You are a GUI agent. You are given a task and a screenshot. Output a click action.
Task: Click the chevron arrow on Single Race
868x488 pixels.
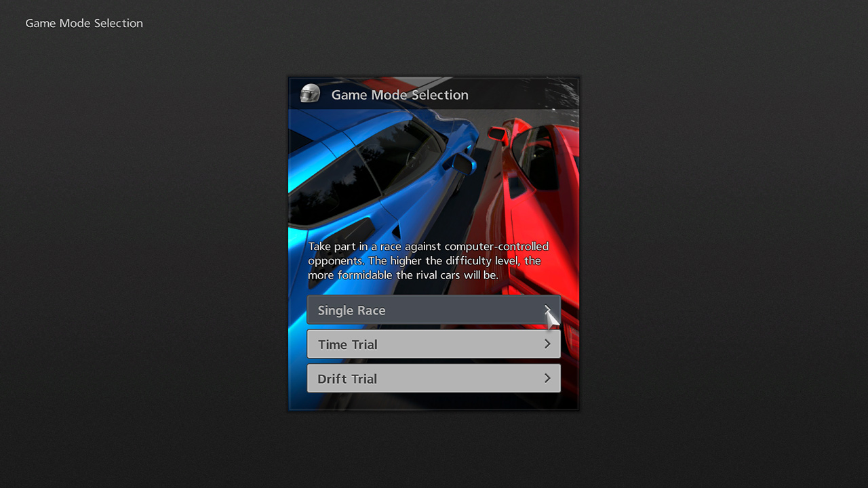click(547, 310)
